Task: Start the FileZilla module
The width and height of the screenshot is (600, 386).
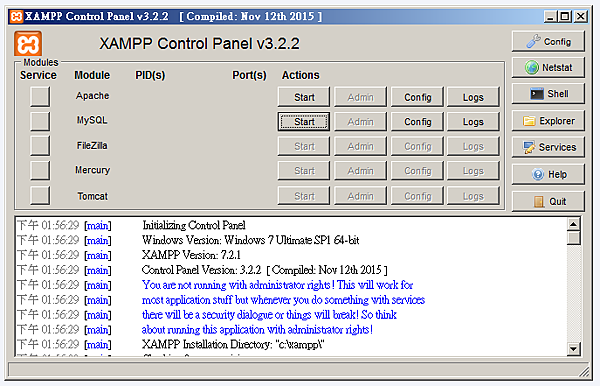Action: pos(304,146)
